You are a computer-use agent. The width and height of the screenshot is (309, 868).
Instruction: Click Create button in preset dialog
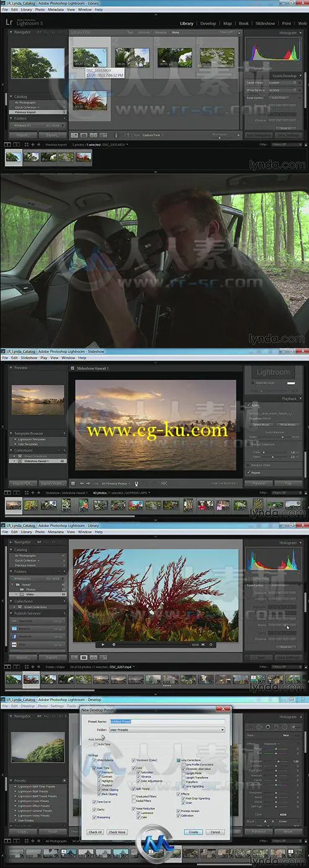pyautogui.click(x=193, y=831)
